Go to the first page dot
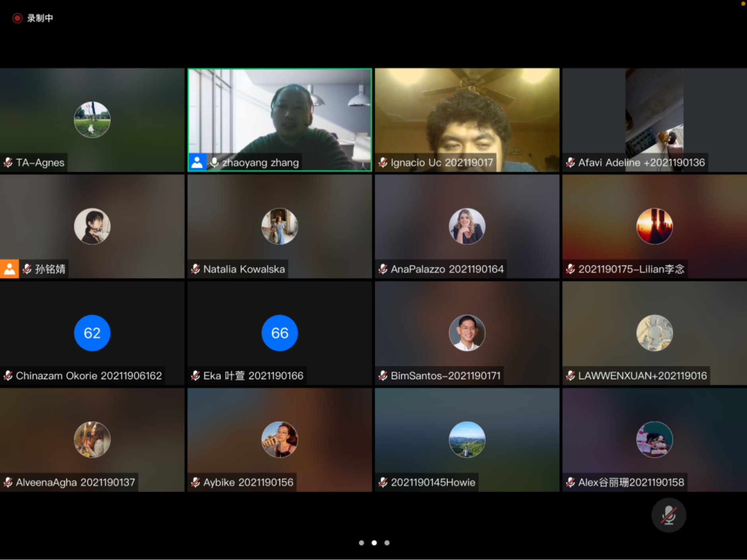Screen dimensions: 747x560 click(x=361, y=543)
